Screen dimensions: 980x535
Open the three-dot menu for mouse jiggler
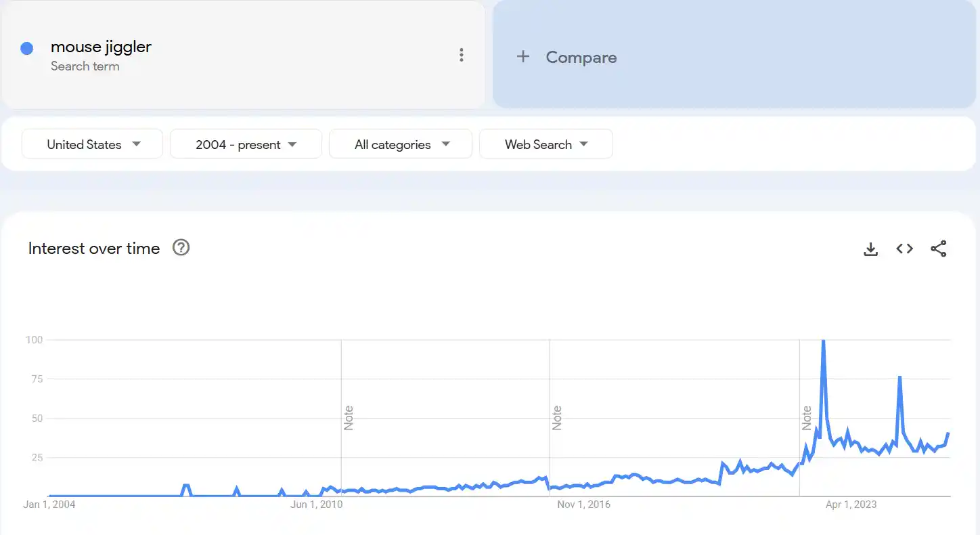pyautogui.click(x=462, y=56)
